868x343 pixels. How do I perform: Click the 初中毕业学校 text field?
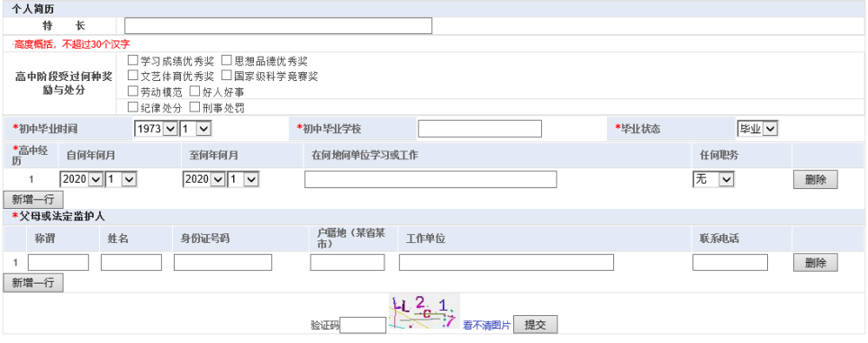(480, 129)
